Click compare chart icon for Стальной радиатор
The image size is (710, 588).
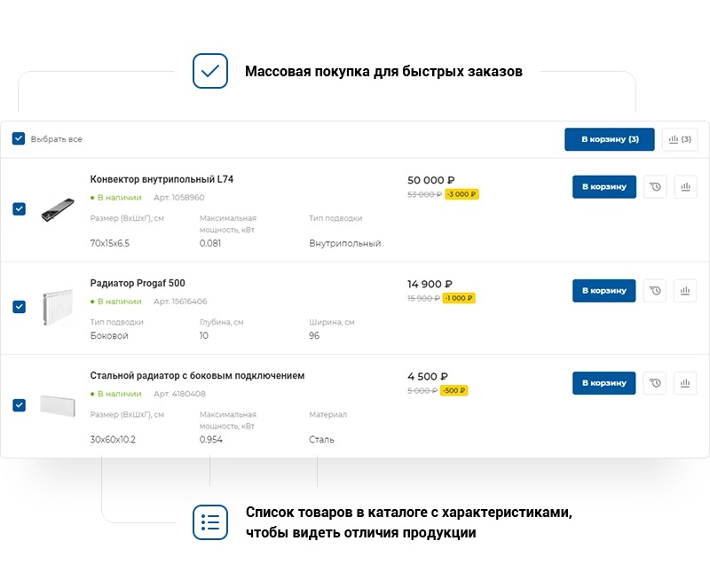[685, 383]
